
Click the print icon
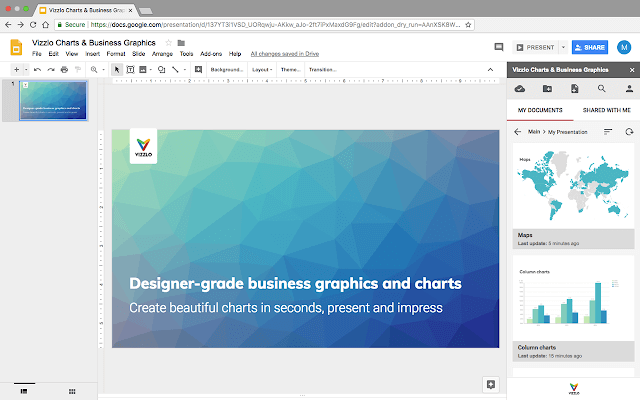click(x=64, y=70)
